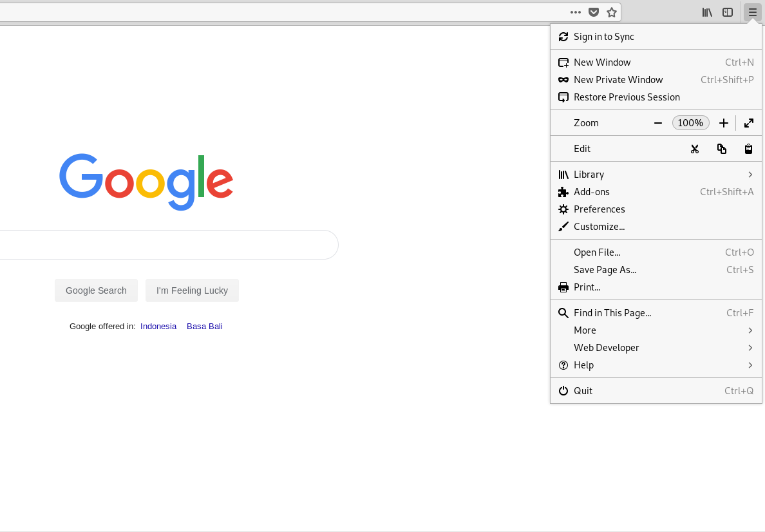Select Customize... in the menu
This screenshot has height=532, width=765.
pyautogui.click(x=656, y=227)
